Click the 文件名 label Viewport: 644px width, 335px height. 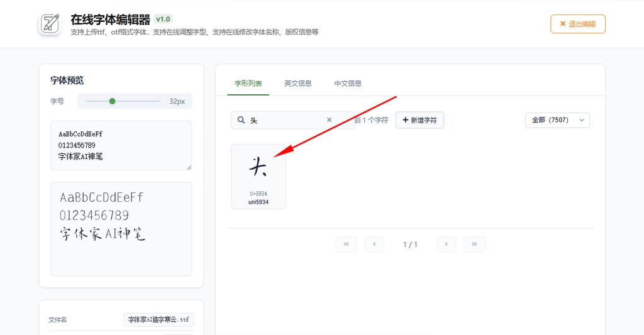pos(57,319)
